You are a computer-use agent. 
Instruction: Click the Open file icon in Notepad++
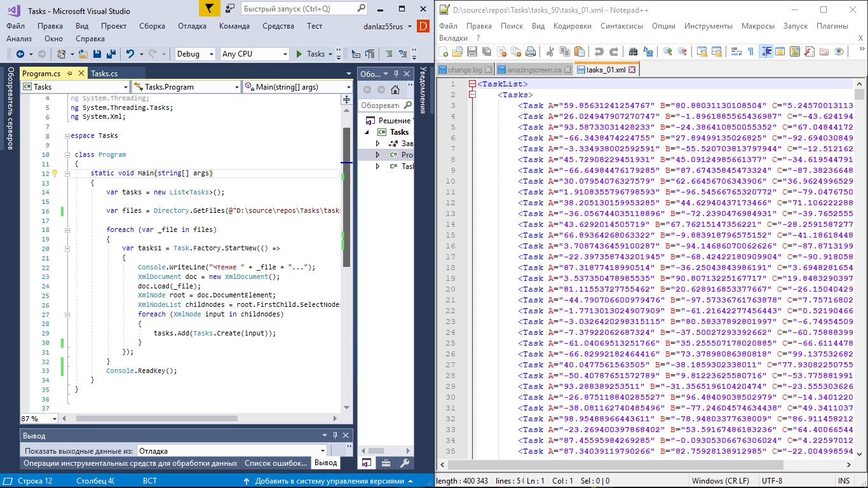coord(458,52)
